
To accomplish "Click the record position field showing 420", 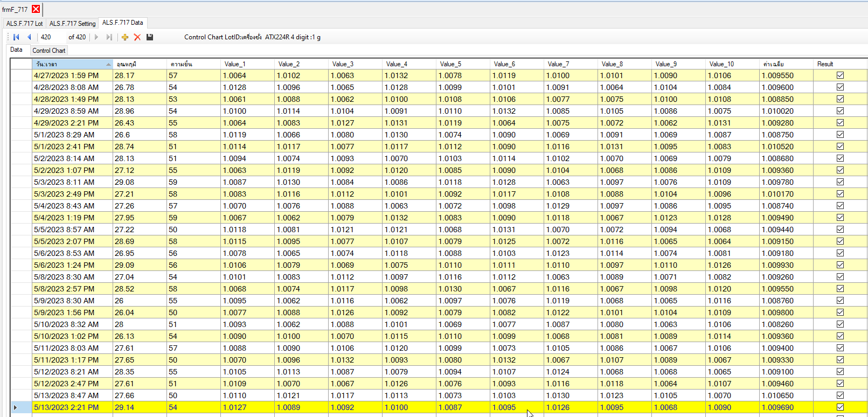I will 51,37.
